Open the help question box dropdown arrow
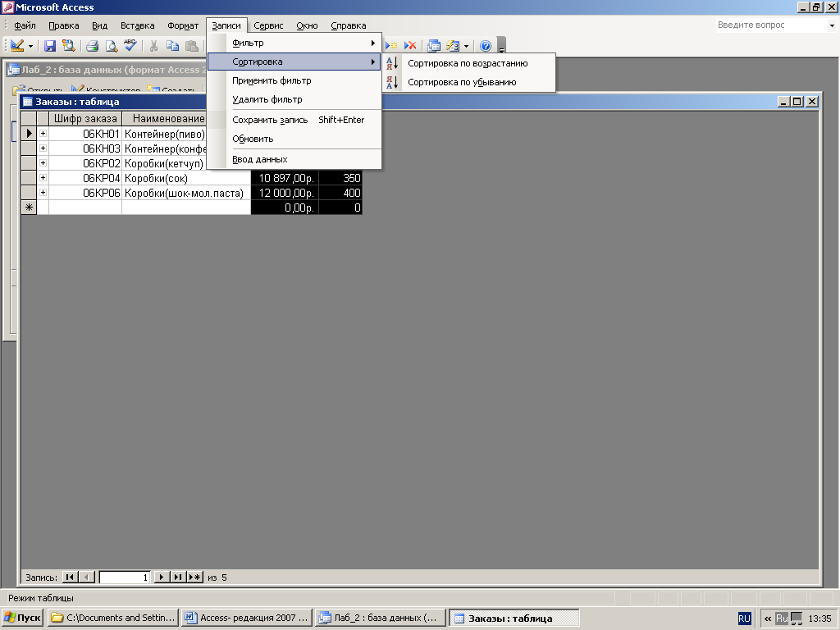This screenshot has height=630, width=840. tap(832, 25)
